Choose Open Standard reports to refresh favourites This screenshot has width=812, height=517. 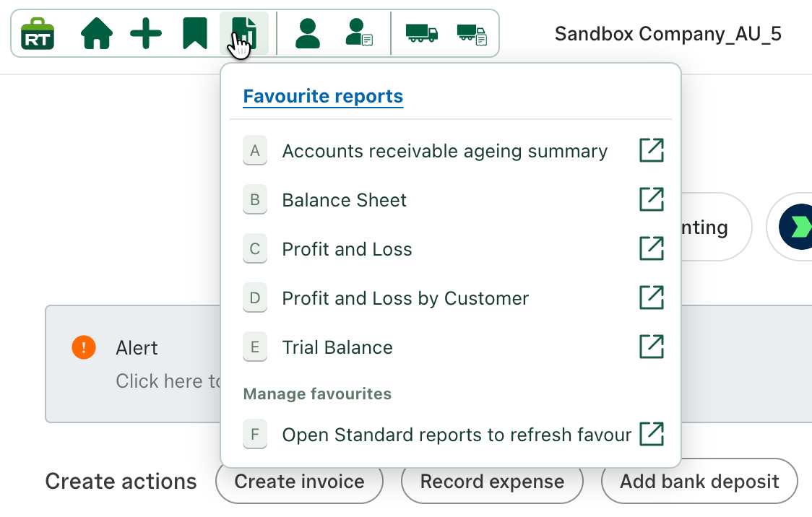tap(457, 435)
